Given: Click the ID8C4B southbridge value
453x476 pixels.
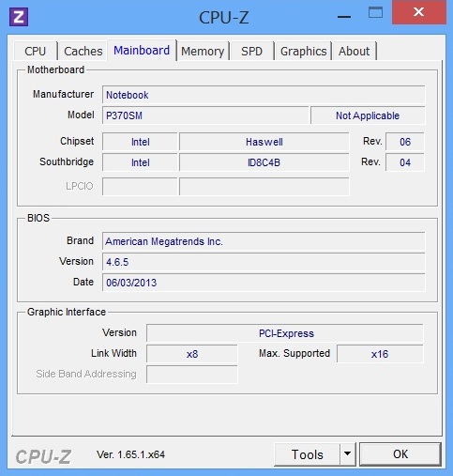Looking at the screenshot, I should click(264, 162).
